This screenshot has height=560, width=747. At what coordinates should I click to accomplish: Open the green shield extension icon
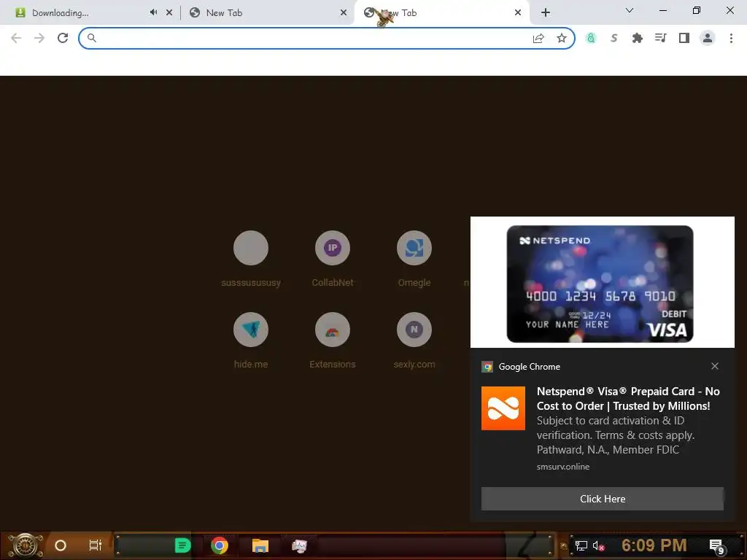click(591, 38)
